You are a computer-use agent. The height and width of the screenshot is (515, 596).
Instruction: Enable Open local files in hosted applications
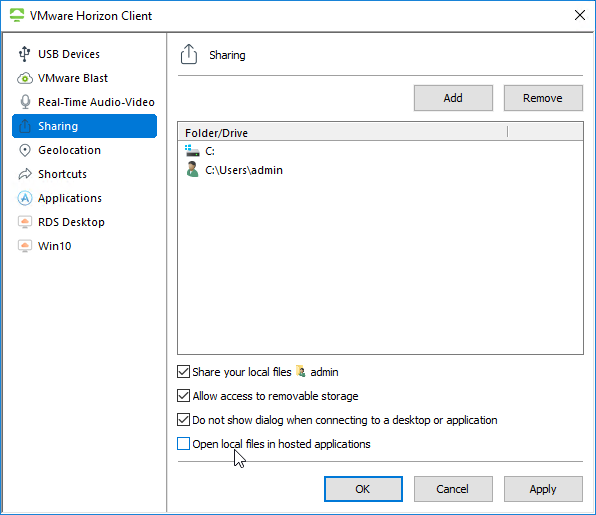184,444
